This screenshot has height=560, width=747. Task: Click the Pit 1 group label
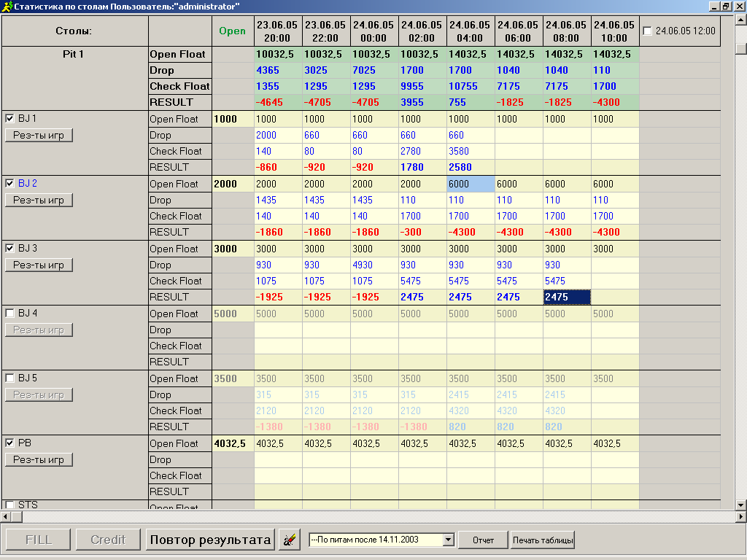[74, 54]
